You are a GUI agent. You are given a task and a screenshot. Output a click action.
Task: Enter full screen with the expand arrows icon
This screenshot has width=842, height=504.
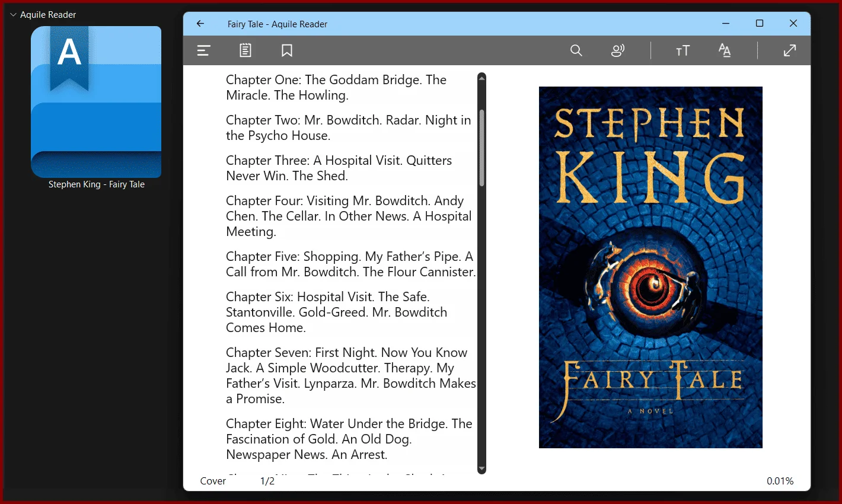(790, 51)
